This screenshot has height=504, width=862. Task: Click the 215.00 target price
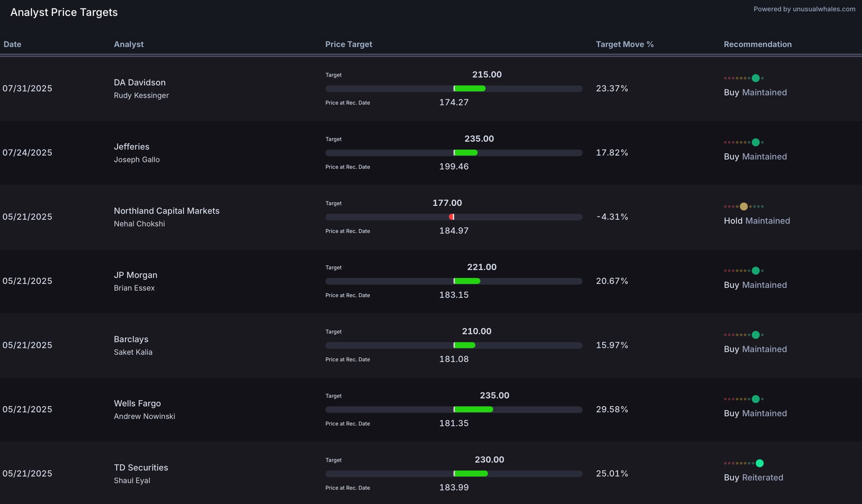click(x=487, y=75)
